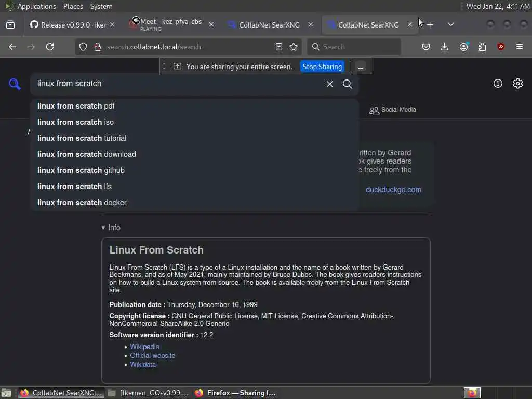Open SearXNG preferences gear icon
Image resolution: width=532 pixels, height=399 pixels.
click(x=518, y=84)
